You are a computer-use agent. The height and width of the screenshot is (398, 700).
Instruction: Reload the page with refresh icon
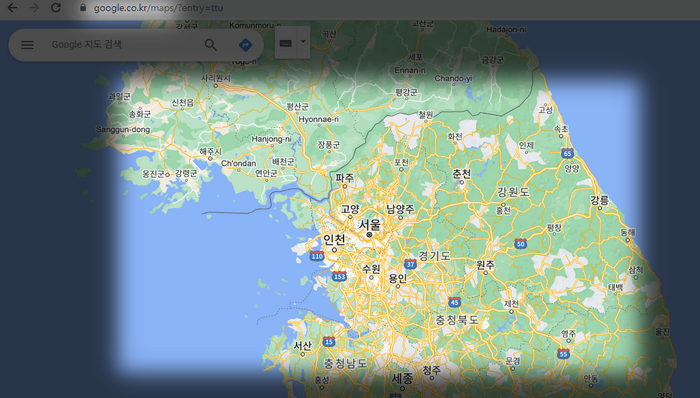pos(55,8)
